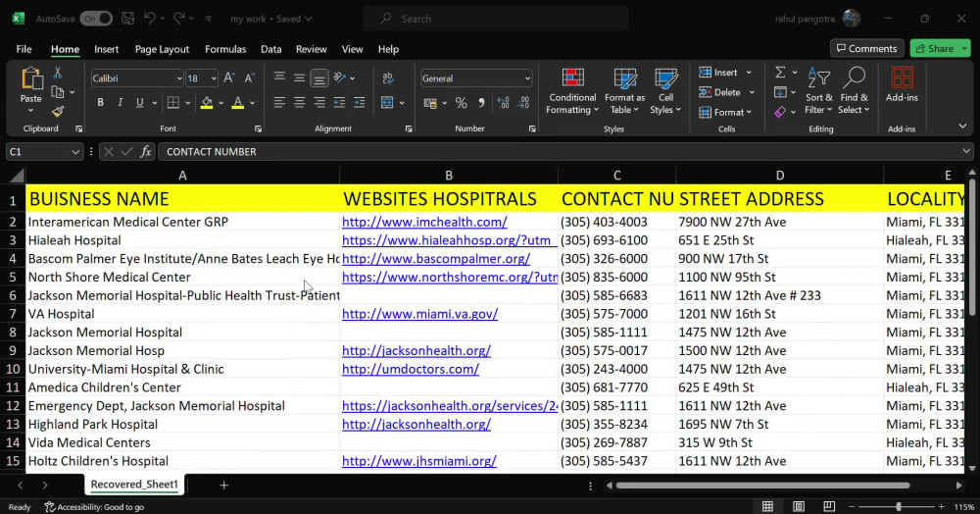
Task: Open imchealth.com hyperlink
Action: [424, 222]
